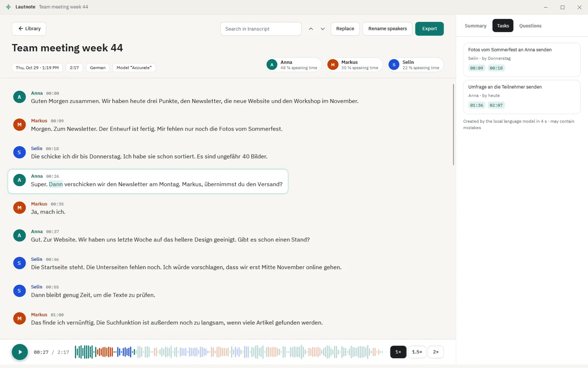Screen dimensions: 588x368
Task: Export the transcript
Action: tap(429, 29)
